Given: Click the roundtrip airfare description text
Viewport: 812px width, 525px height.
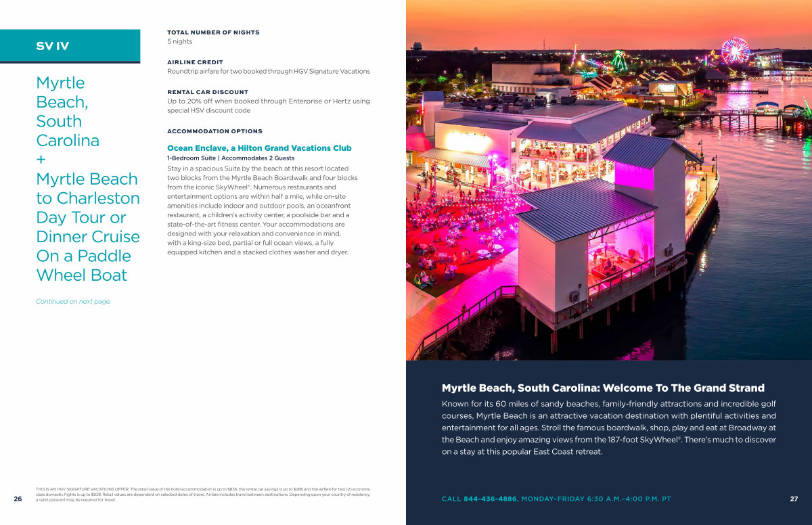Looking at the screenshot, I should click(x=268, y=72).
